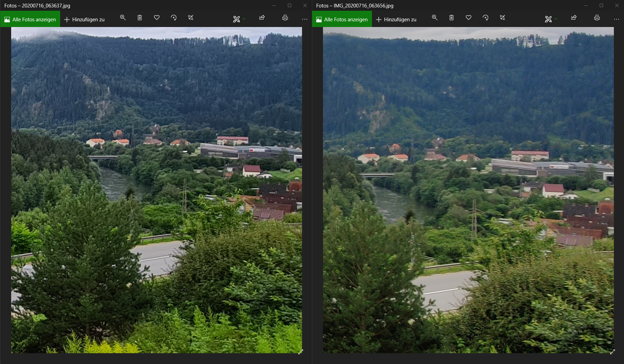Select crop tool in right window
Image resolution: width=624 pixels, height=364 pixels.
502,18
